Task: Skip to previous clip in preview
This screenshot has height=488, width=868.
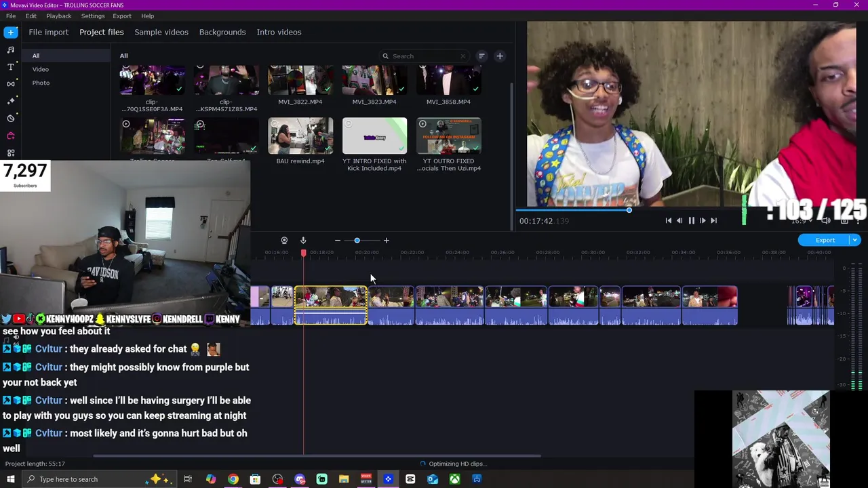Action: [x=669, y=220]
